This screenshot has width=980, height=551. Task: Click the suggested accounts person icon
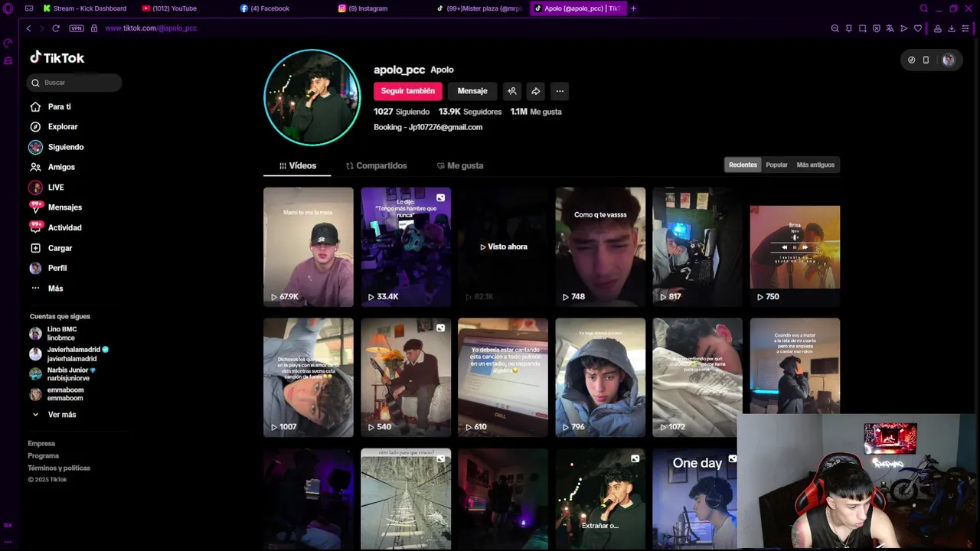tap(512, 91)
